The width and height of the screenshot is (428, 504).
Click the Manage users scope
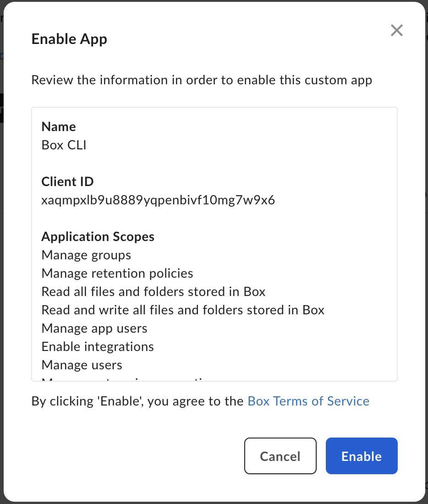point(82,365)
